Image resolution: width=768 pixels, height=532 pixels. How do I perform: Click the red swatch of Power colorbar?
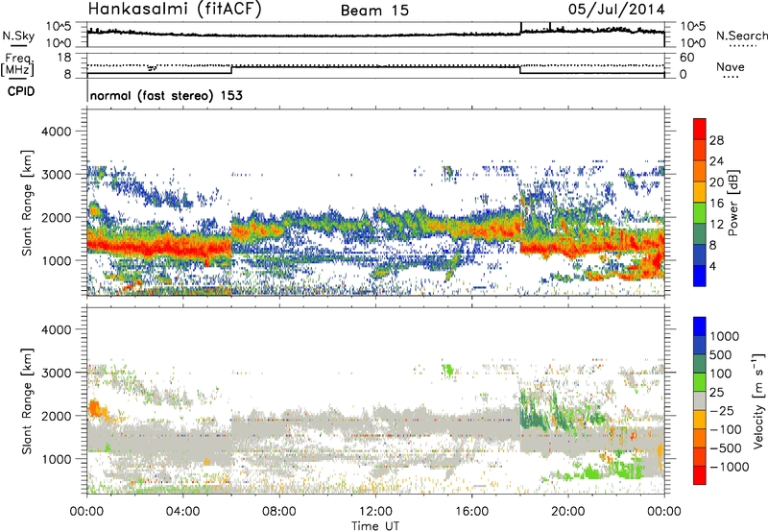[700, 130]
